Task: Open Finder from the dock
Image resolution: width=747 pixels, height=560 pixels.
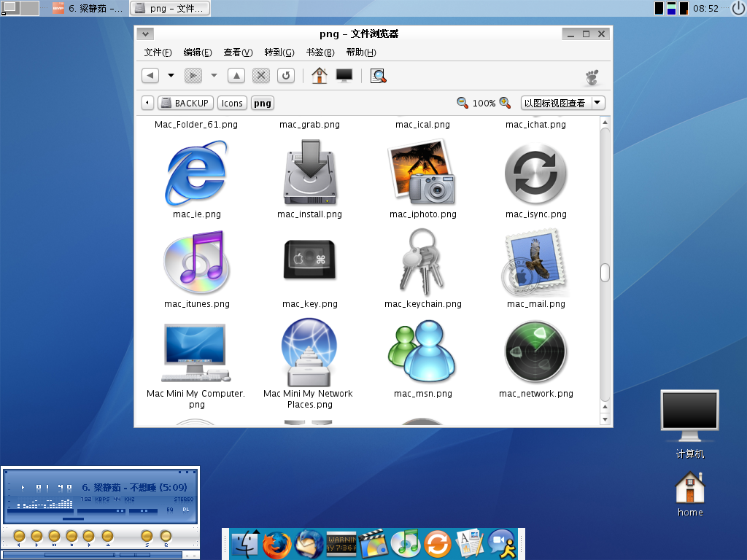Action: click(245, 544)
